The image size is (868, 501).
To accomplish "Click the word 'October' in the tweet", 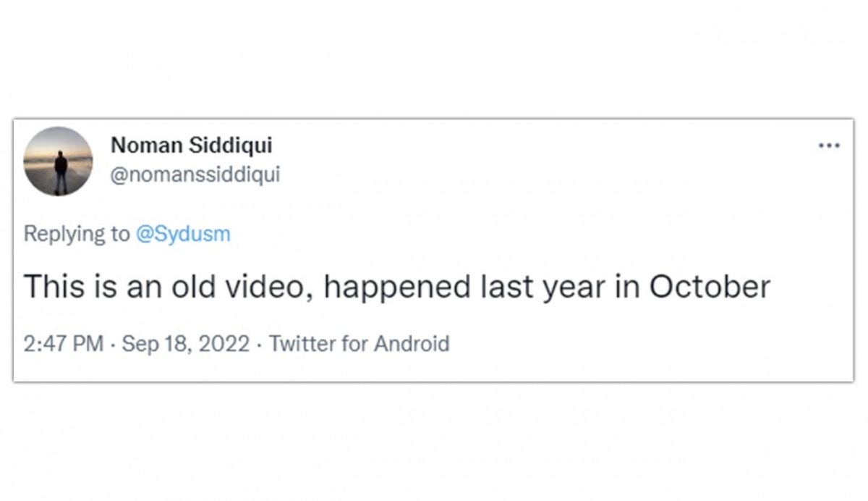I will tap(709, 287).
